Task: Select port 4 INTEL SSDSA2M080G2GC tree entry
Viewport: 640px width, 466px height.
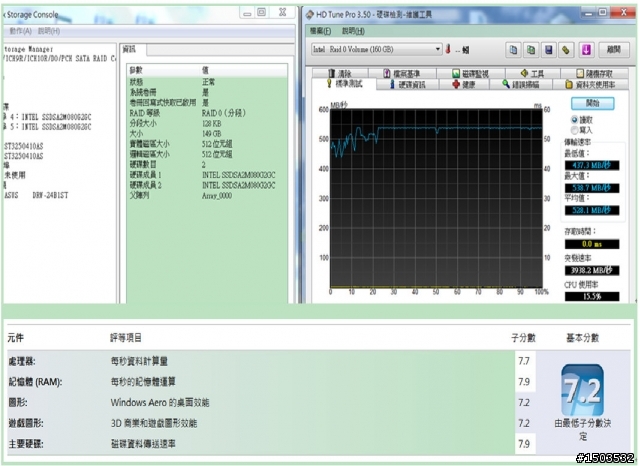Action: click(x=48, y=117)
